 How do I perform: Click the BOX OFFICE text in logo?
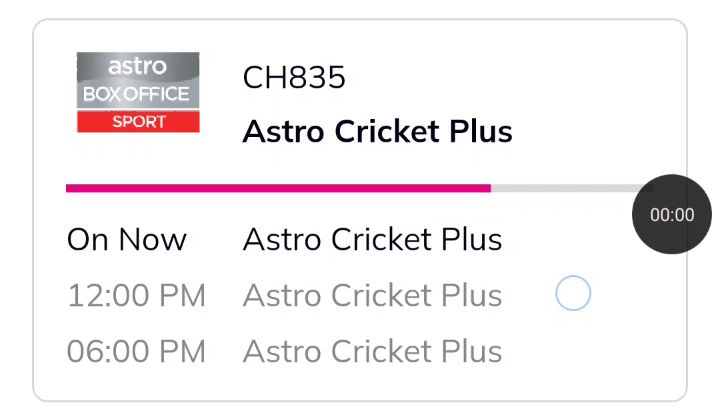136,94
